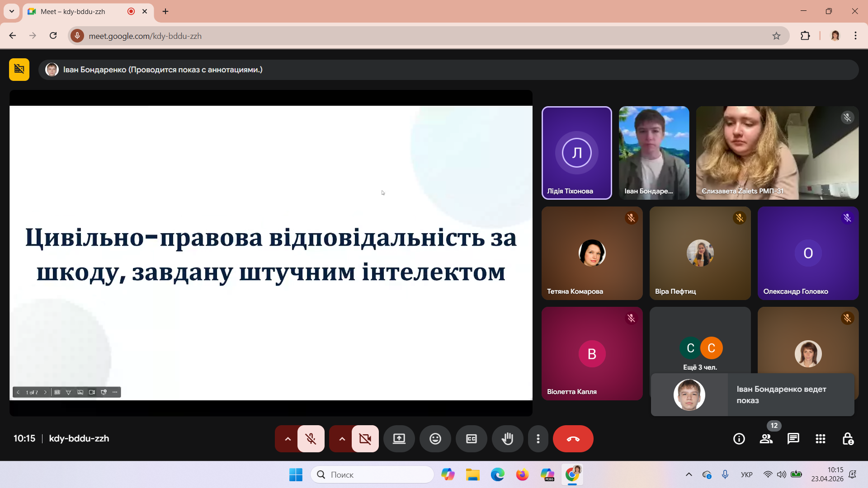Open host controls lock icon
The width and height of the screenshot is (868, 488).
848,439
